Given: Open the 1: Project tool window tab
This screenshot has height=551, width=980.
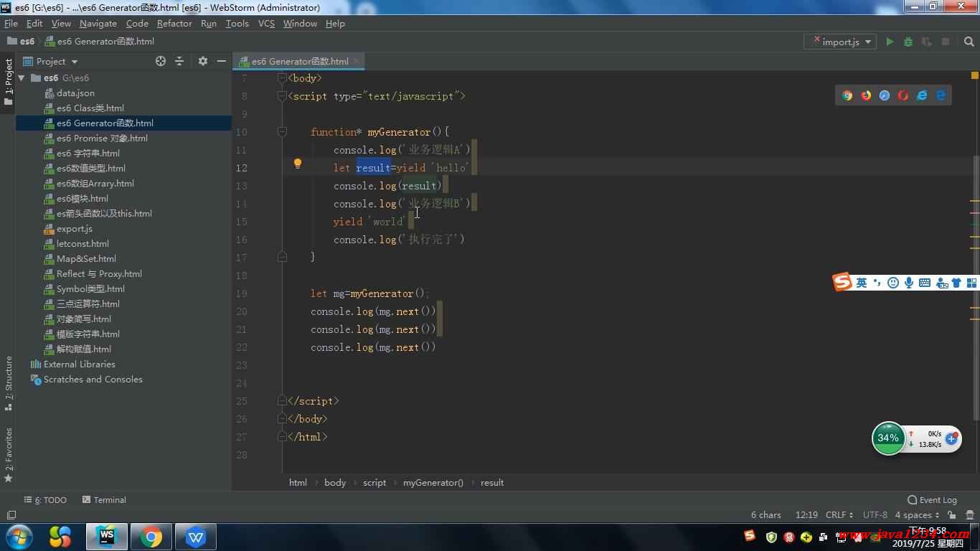Looking at the screenshot, I should coord(8,82).
